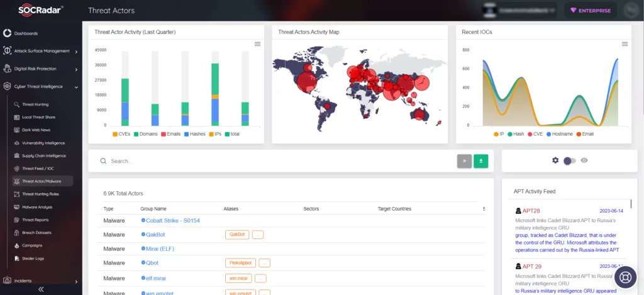
Task: Click the eye visibility icon
Action: tap(584, 160)
